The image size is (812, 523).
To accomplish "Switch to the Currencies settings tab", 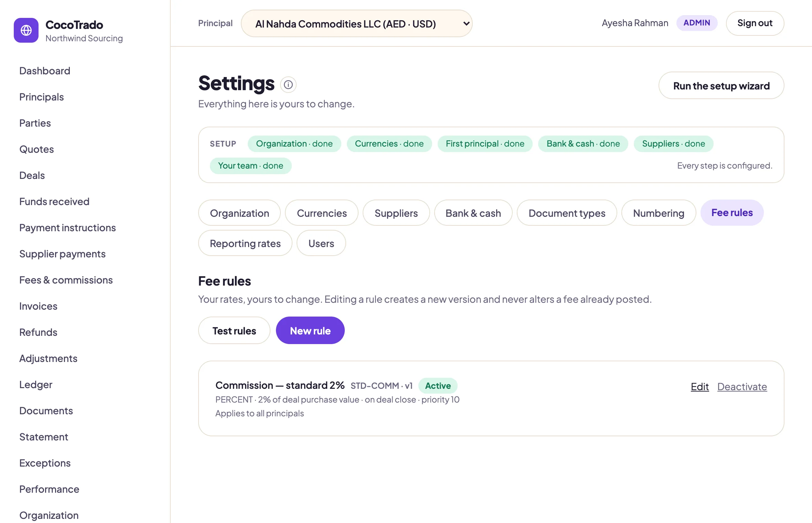I will coord(322,213).
